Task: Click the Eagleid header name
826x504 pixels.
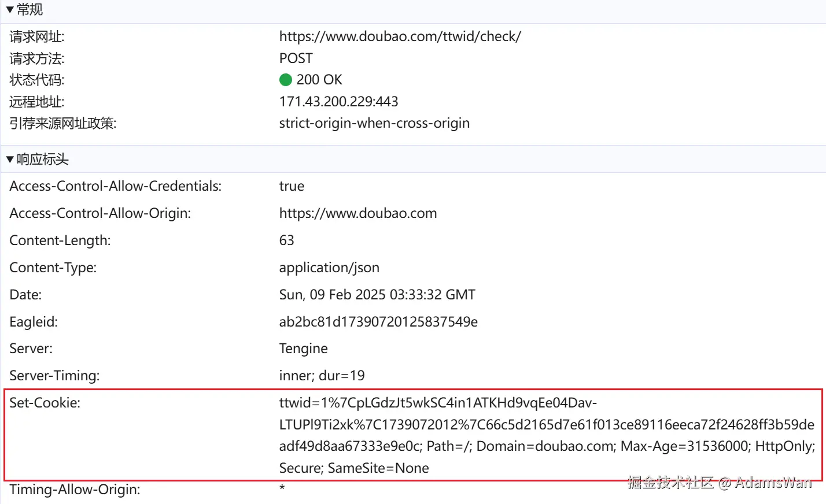Action: [34, 322]
